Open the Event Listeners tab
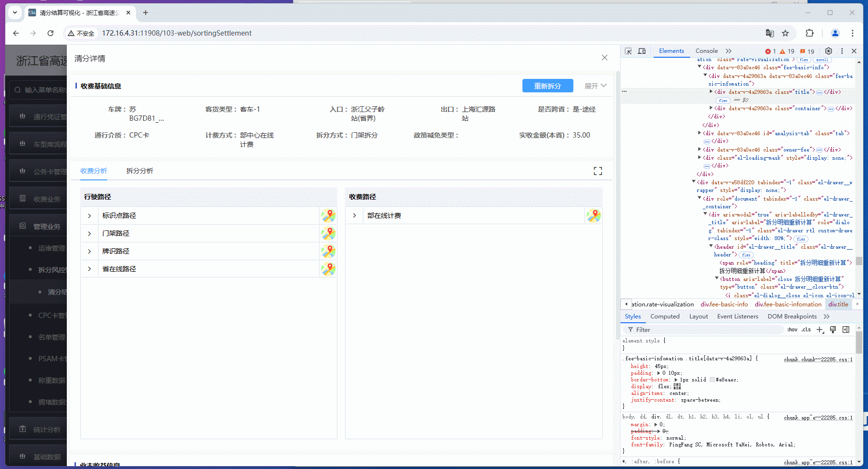 coord(738,317)
